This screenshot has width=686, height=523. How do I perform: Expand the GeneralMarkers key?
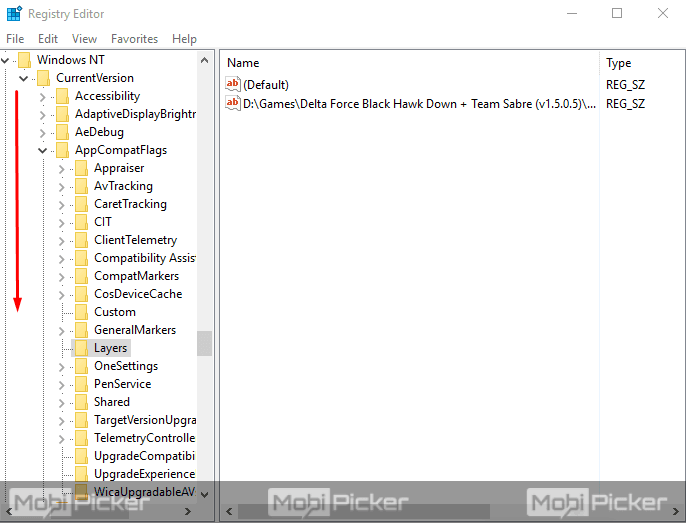tap(62, 331)
